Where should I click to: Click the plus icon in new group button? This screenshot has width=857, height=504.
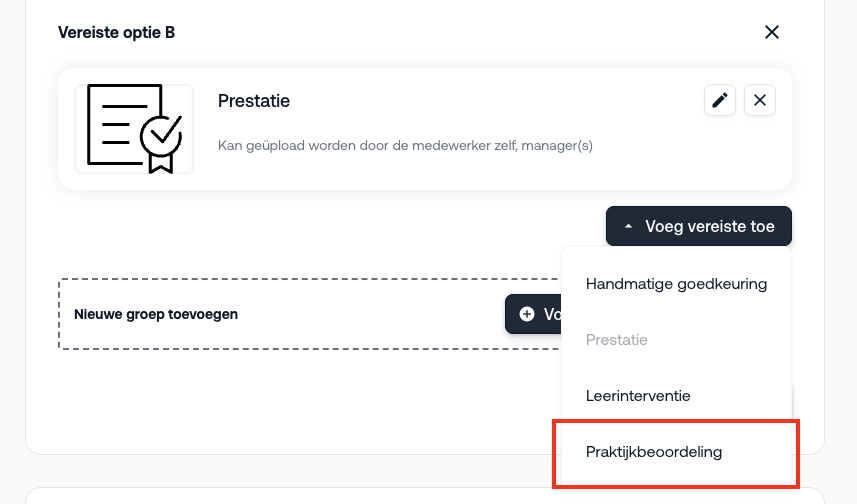pyautogui.click(x=527, y=314)
